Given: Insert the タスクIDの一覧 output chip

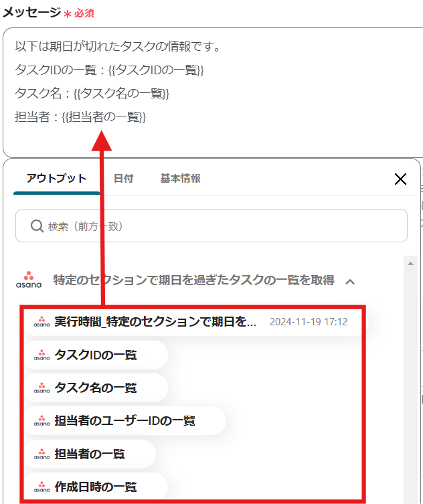Looking at the screenshot, I should [x=96, y=355].
